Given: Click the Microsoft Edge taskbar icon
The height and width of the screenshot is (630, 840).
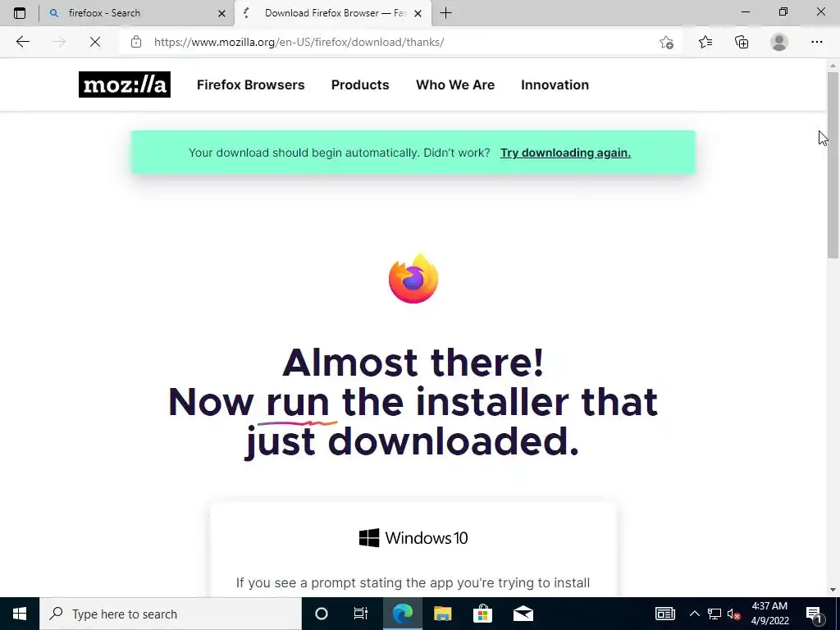Looking at the screenshot, I should [402, 614].
